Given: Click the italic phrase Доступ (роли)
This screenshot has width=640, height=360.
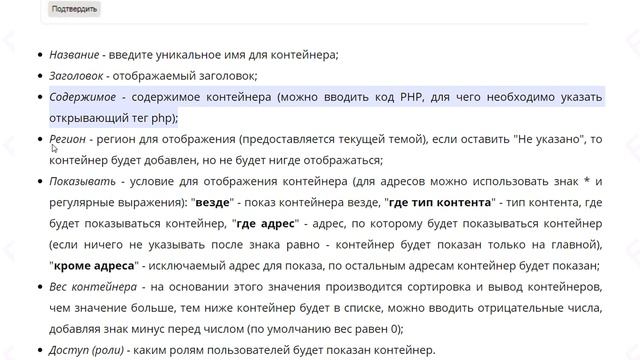Looking at the screenshot, I should click(87, 350).
